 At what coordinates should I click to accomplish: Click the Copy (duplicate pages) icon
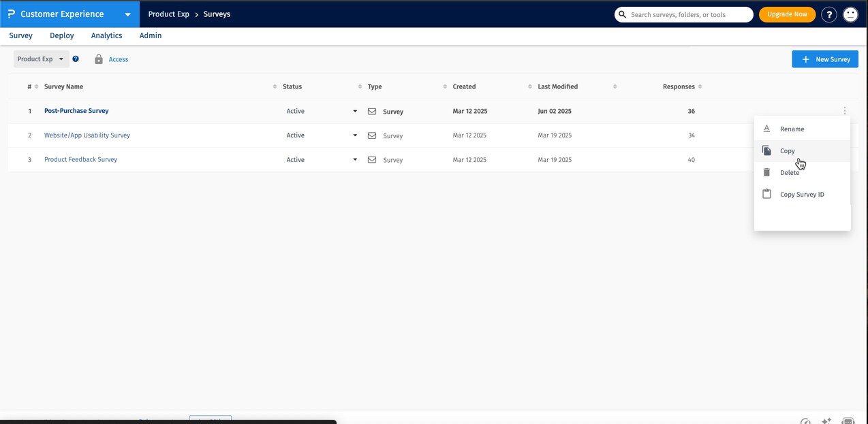[x=766, y=150]
